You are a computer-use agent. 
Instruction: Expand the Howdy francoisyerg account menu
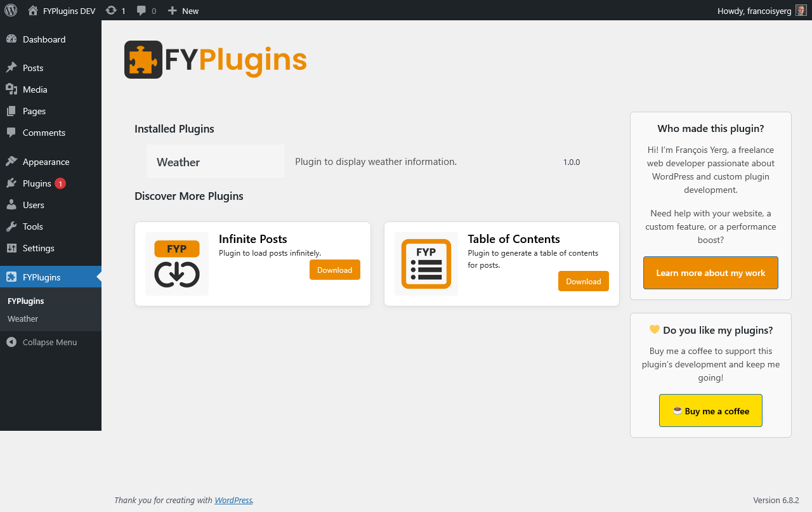(755, 10)
